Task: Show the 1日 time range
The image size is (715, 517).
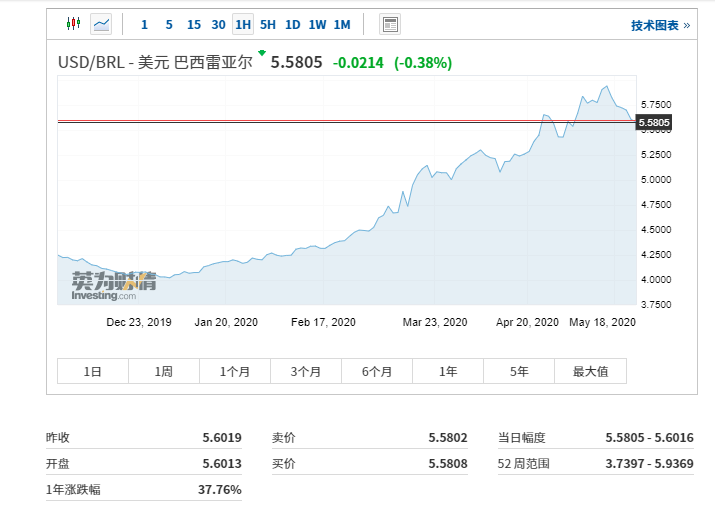Action: tap(93, 371)
